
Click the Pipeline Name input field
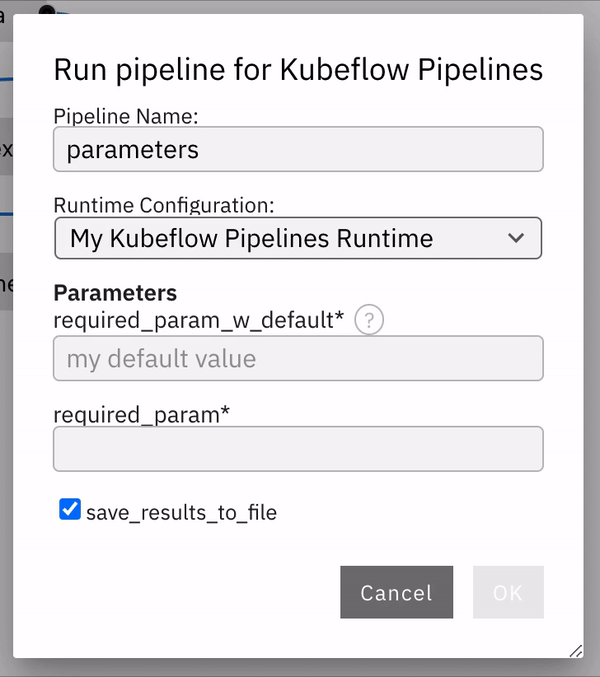pos(298,149)
